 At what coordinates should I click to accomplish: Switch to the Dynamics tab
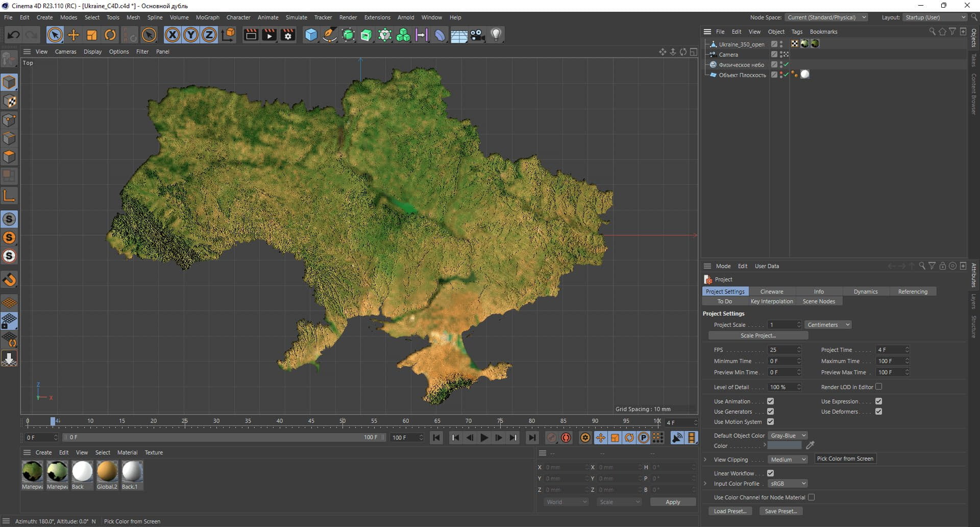click(866, 292)
